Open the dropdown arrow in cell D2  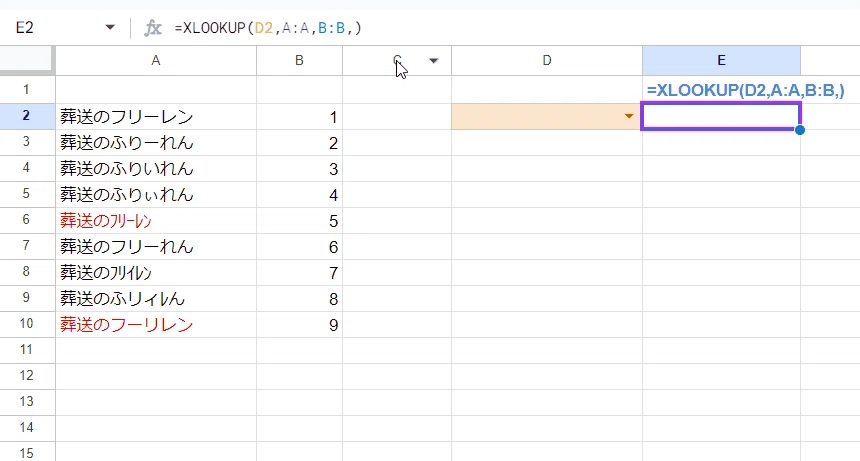pyautogui.click(x=629, y=116)
